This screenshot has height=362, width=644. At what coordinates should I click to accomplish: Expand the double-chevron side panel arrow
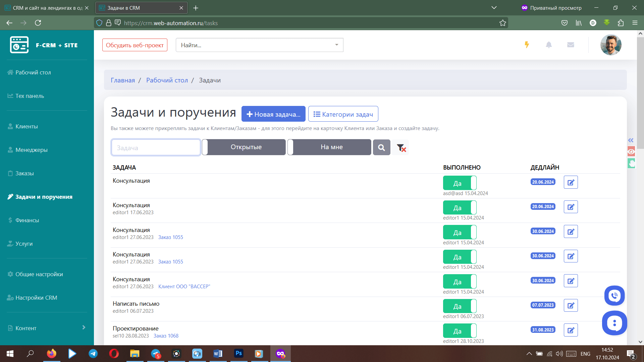631,140
